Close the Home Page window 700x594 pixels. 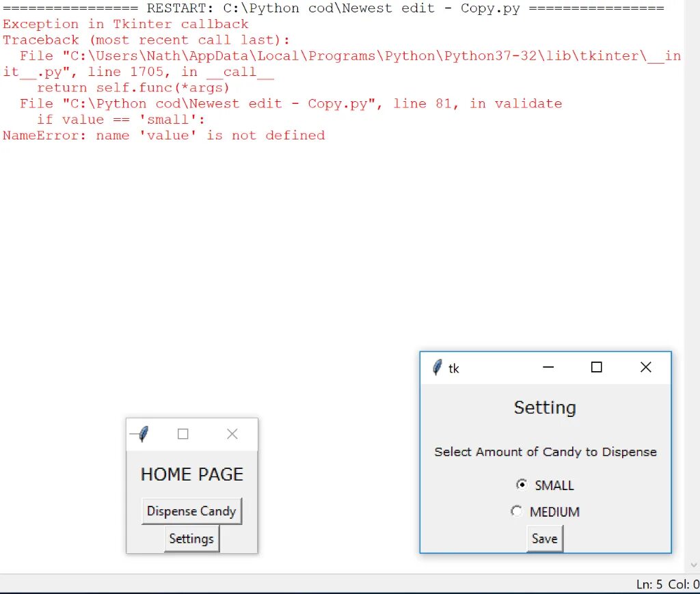tap(232, 434)
